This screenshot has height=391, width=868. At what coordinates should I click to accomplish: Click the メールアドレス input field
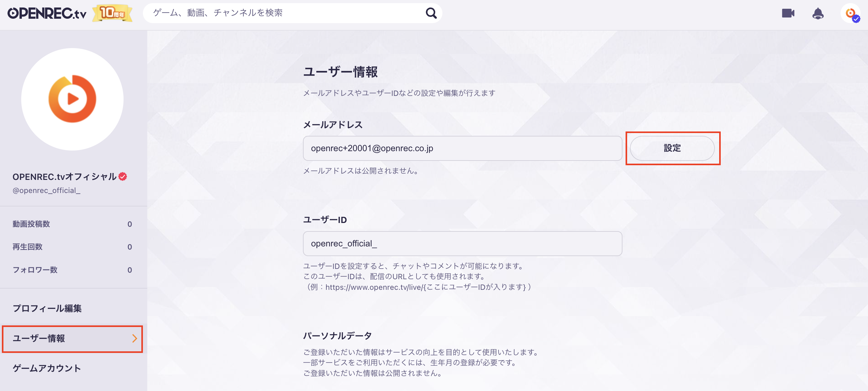click(x=462, y=148)
